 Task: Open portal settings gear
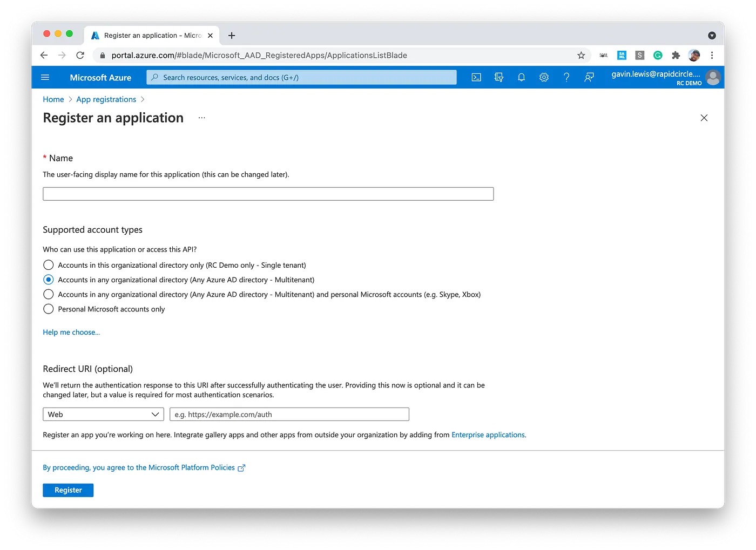(x=544, y=78)
